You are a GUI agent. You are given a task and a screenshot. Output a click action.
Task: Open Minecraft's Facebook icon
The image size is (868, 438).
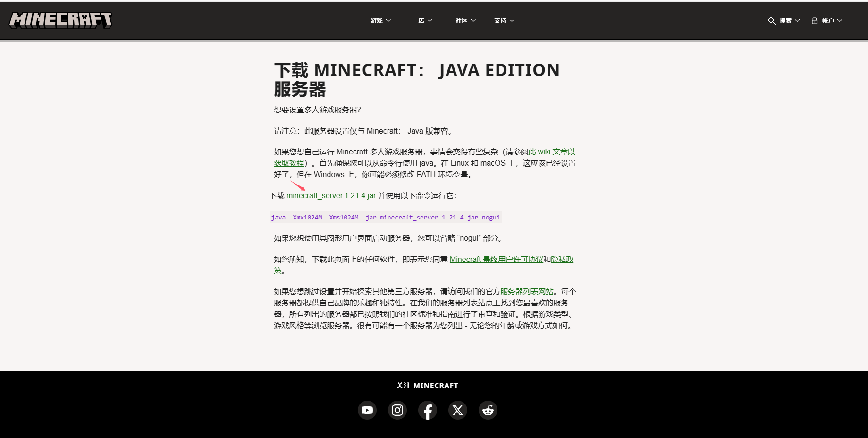[428, 410]
